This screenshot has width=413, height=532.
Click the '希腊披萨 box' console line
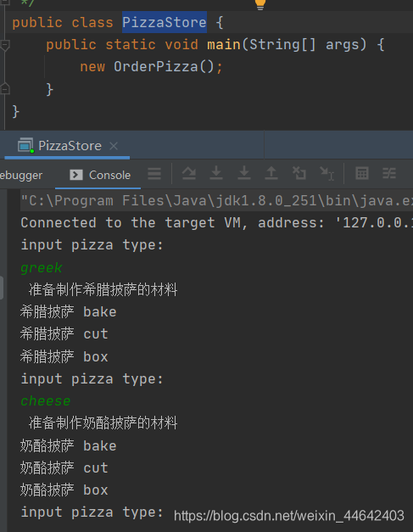click(64, 356)
